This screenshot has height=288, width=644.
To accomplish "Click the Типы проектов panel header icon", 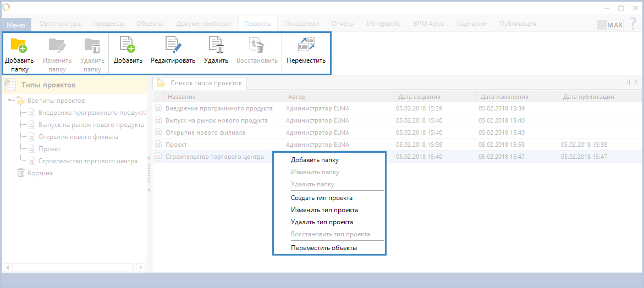I will pos(9,85).
